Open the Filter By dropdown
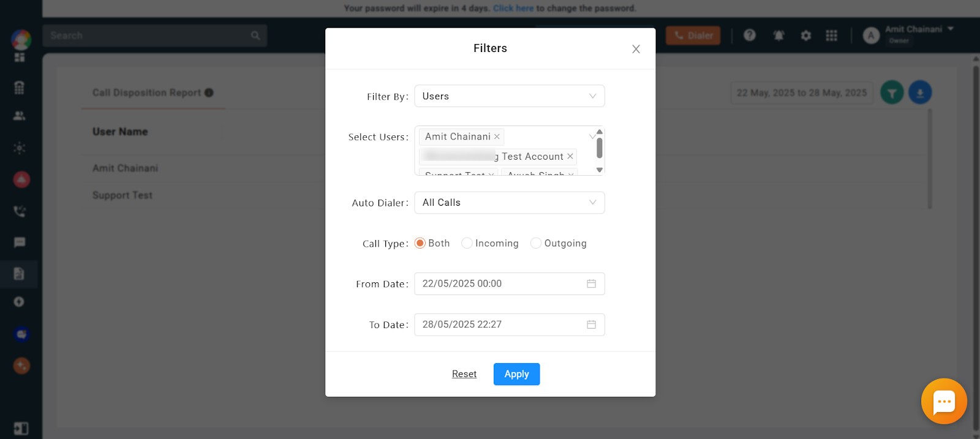Screen dimensions: 980x439 [x=509, y=96]
